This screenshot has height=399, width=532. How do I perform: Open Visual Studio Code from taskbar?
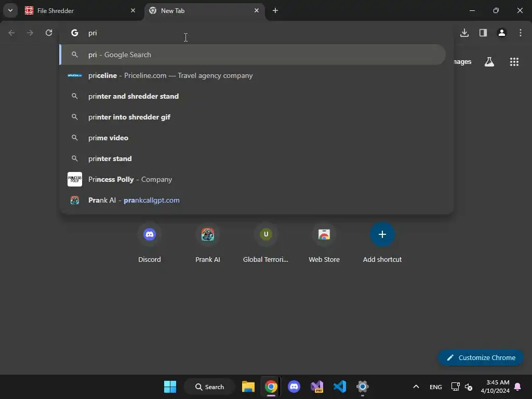[340, 387]
